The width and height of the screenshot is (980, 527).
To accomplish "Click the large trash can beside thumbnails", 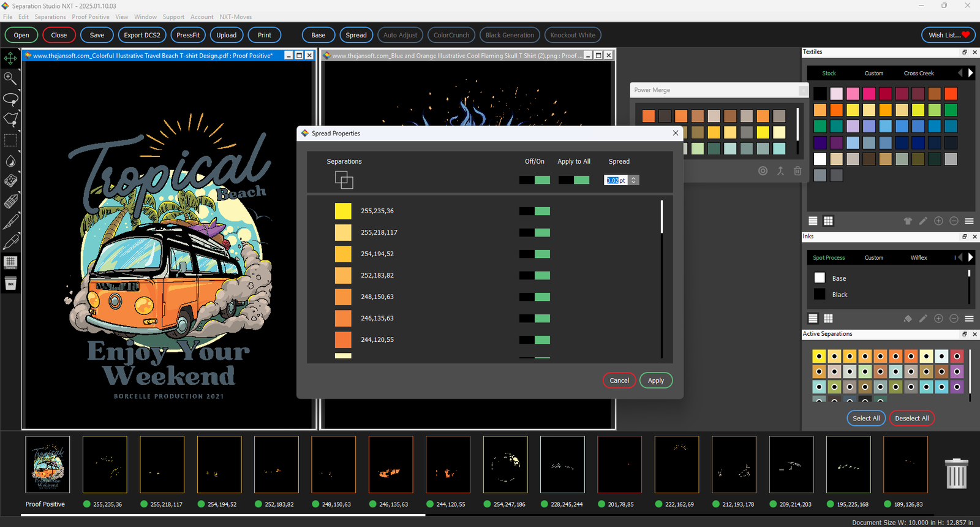I will (x=957, y=473).
